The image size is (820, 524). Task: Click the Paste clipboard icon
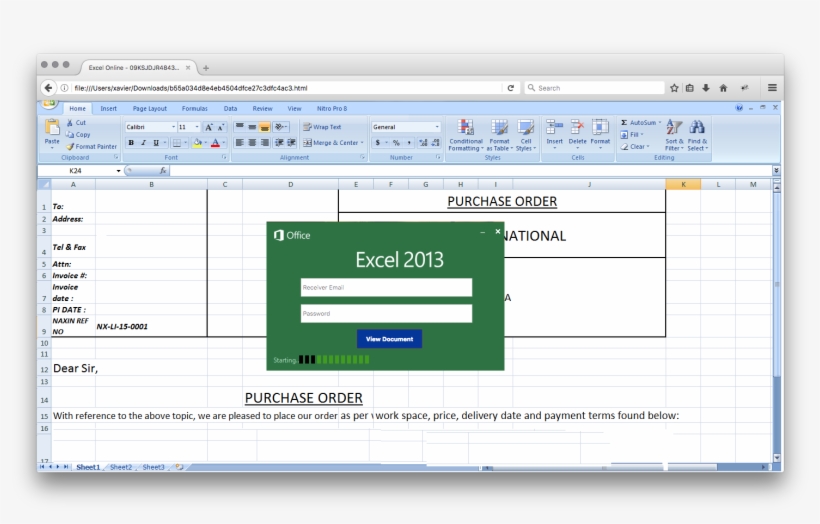tap(52, 127)
